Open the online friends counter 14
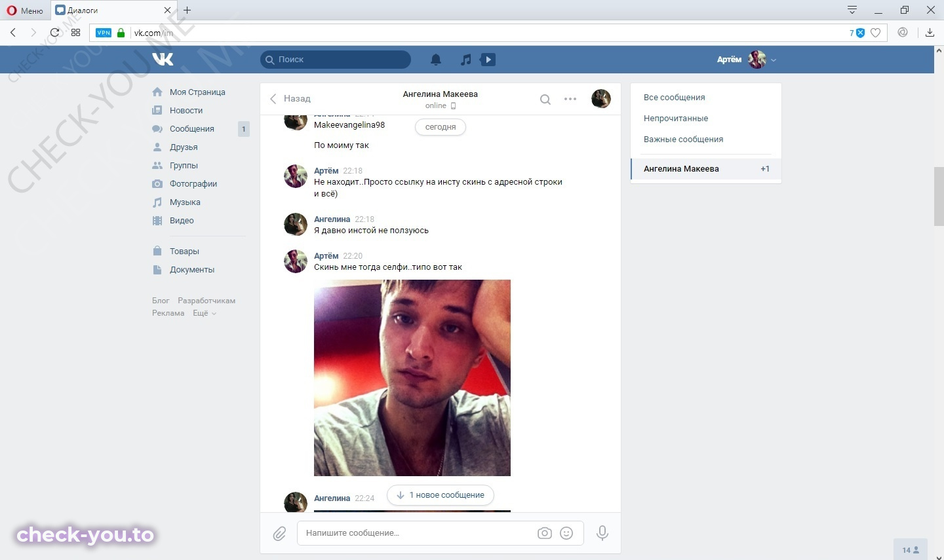Image resolution: width=944 pixels, height=560 pixels. pos(911,550)
